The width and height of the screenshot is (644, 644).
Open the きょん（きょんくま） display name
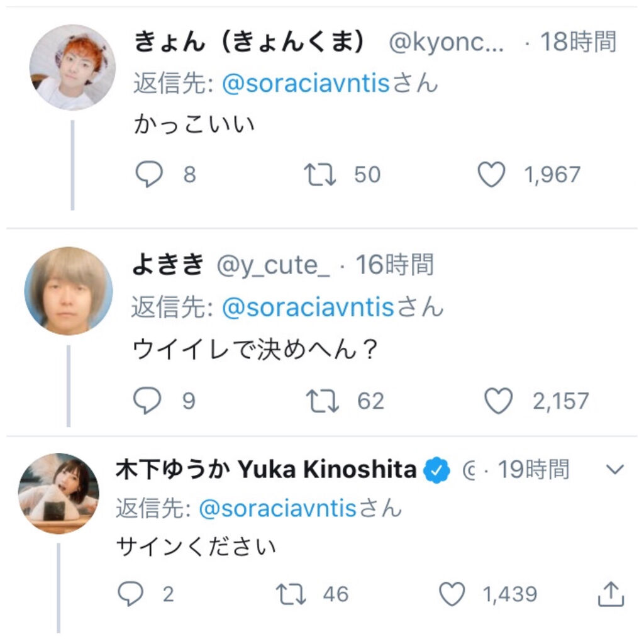[250, 42]
